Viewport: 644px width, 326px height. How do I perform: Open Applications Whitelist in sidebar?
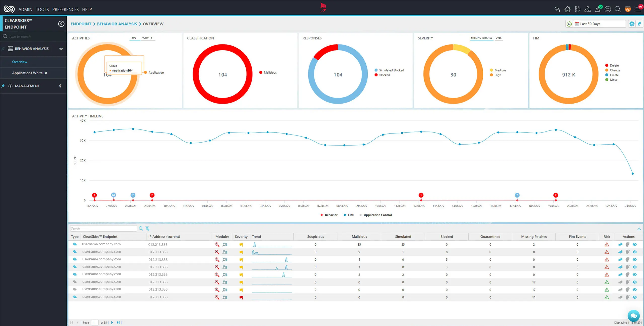click(x=30, y=73)
